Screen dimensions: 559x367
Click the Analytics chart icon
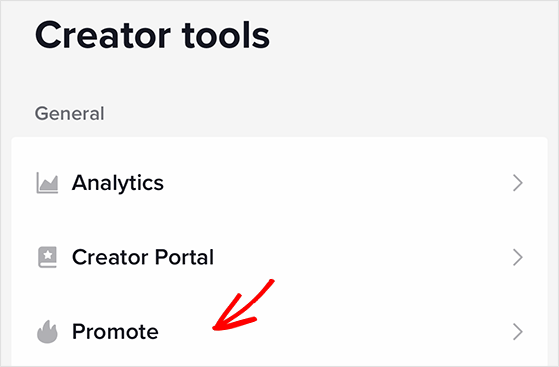coord(47,183)
